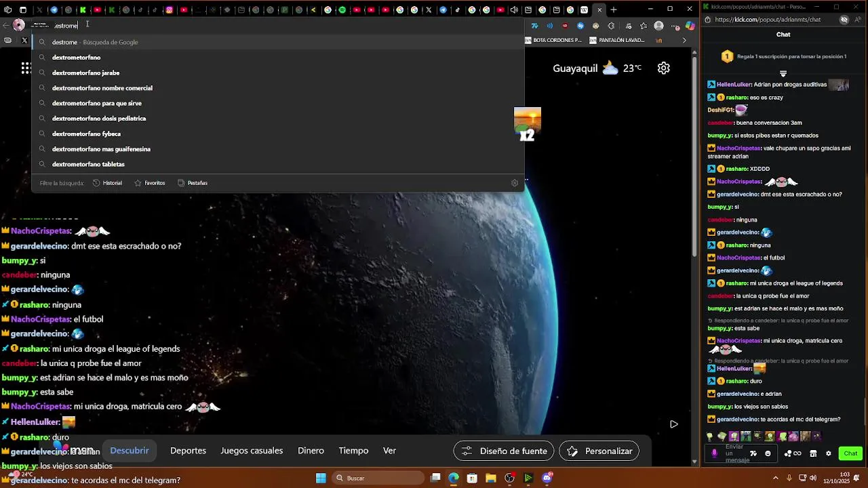Select suggestion dextrometorfano jarabe
This screenshot has width=868, height=488.
click(x=278, y=73)
